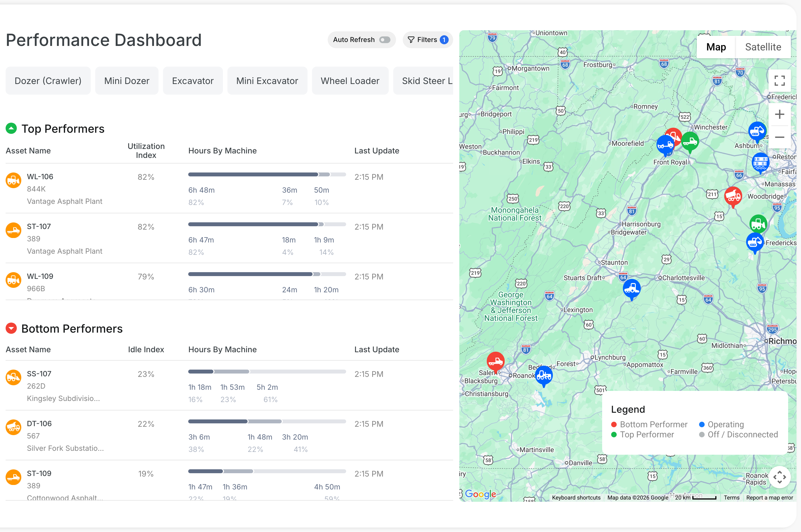Screen dimensions: 801x532
Task: Click the WL-109 asset icon
Action: (x=13, y=280)
